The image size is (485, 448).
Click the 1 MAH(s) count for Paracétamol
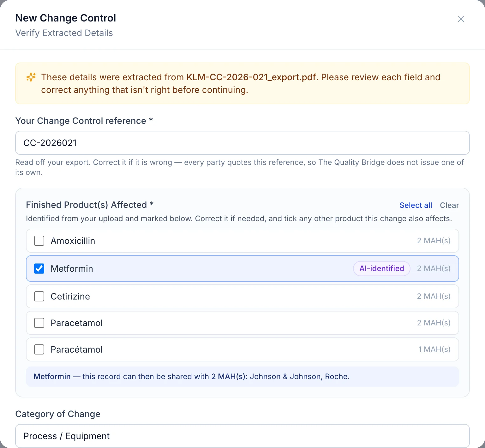pos(434,349)
